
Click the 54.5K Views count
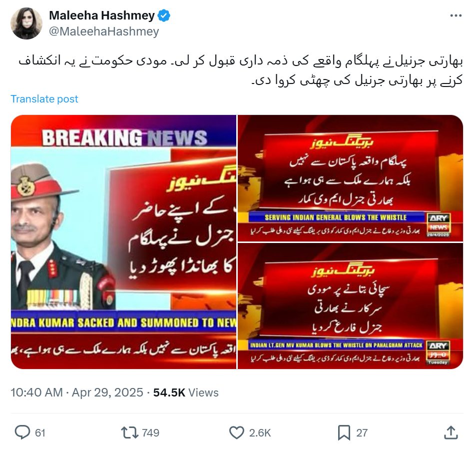(x=186, y=392)
